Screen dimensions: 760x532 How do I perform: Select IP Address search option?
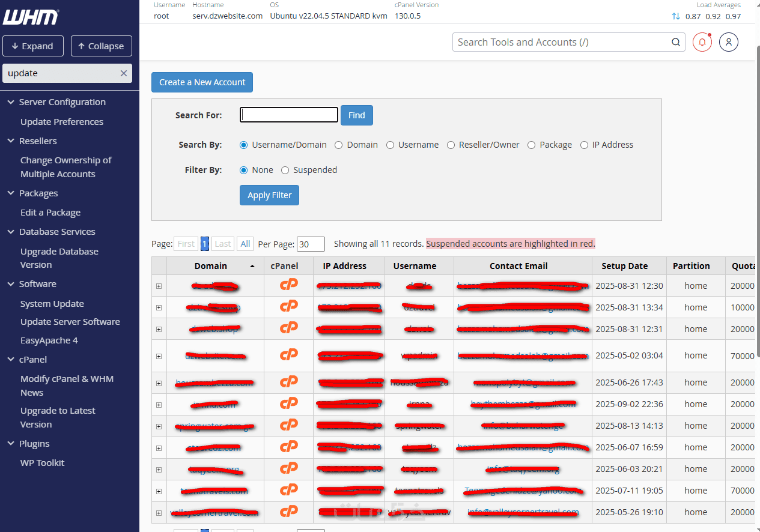point(584,145)
